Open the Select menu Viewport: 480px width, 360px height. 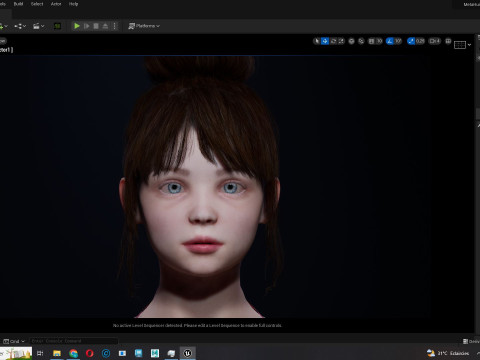click(37, 4)
